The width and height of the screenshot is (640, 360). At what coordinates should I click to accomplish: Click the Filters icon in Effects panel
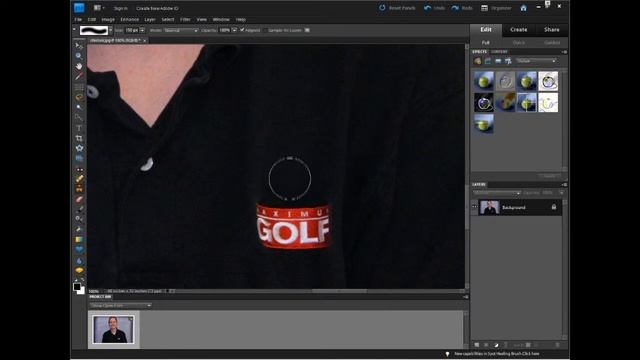477,61
